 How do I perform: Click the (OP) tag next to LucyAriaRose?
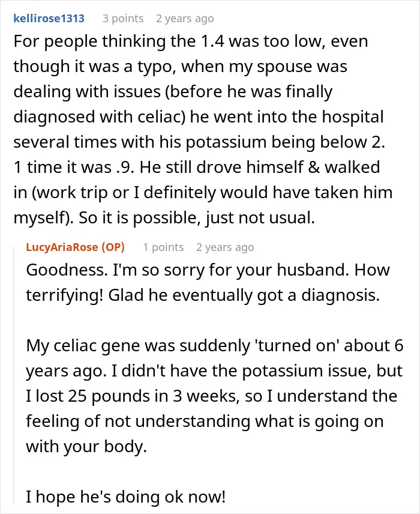113,247
